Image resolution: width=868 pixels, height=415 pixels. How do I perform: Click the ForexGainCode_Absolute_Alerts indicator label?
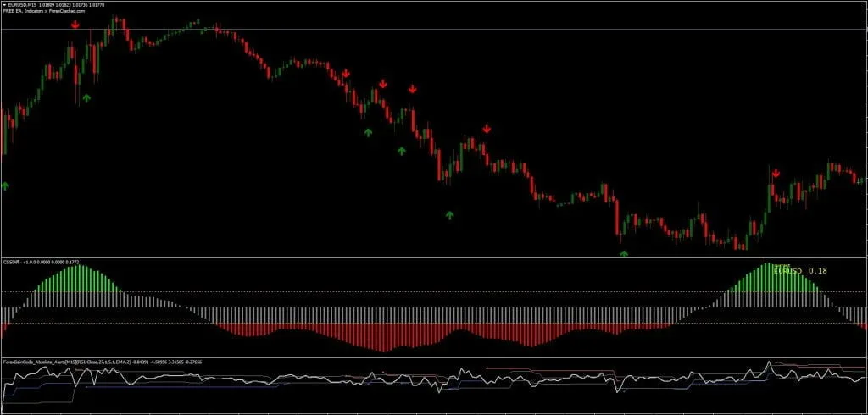pos(102,362)
